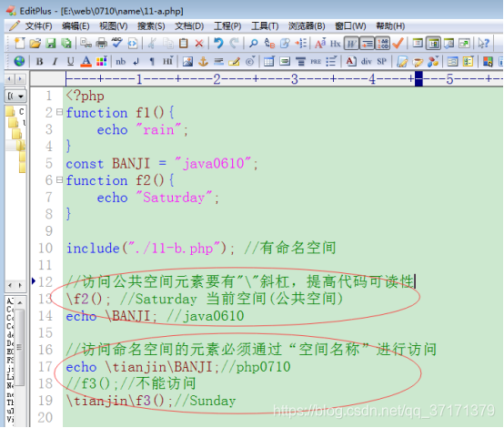Click the Save All icon
Viewport: 504px width, 428px height.
pos(66,43)
